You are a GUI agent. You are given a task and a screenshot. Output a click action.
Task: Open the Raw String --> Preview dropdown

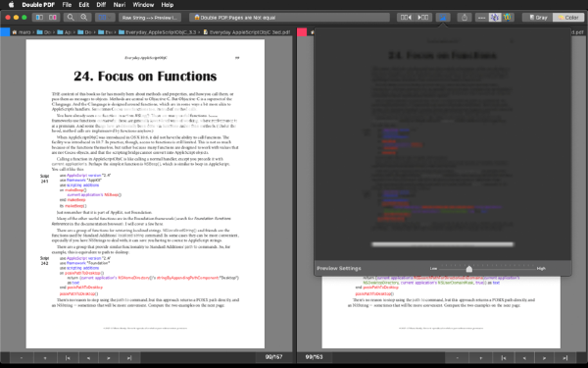click(x=150, y=18)
